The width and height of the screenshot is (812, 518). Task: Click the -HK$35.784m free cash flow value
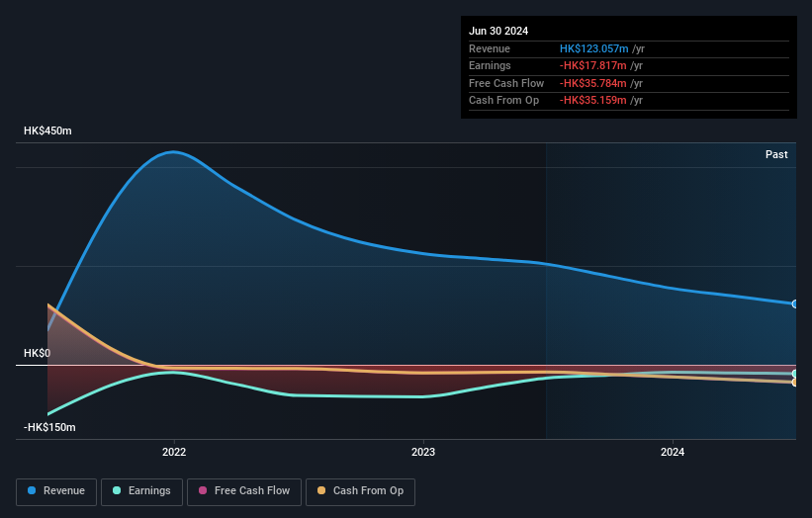pos(593,83)
